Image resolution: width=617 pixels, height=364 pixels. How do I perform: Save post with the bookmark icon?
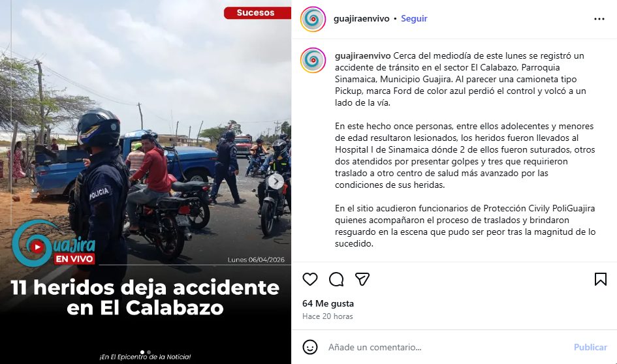click(x=601, y=279)
